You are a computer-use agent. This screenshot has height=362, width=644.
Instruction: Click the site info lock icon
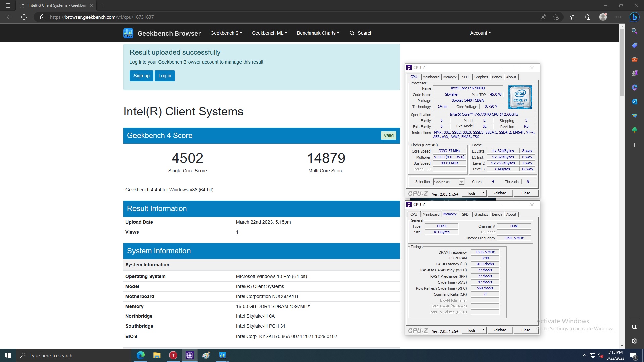(42, 17)
